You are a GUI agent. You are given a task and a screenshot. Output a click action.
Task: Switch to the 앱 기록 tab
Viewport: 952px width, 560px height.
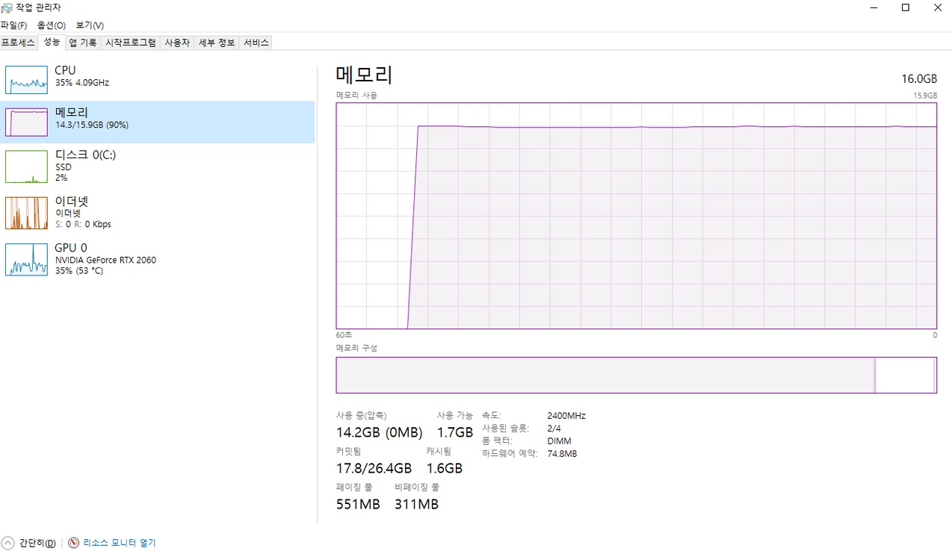(x=83, y=43)
